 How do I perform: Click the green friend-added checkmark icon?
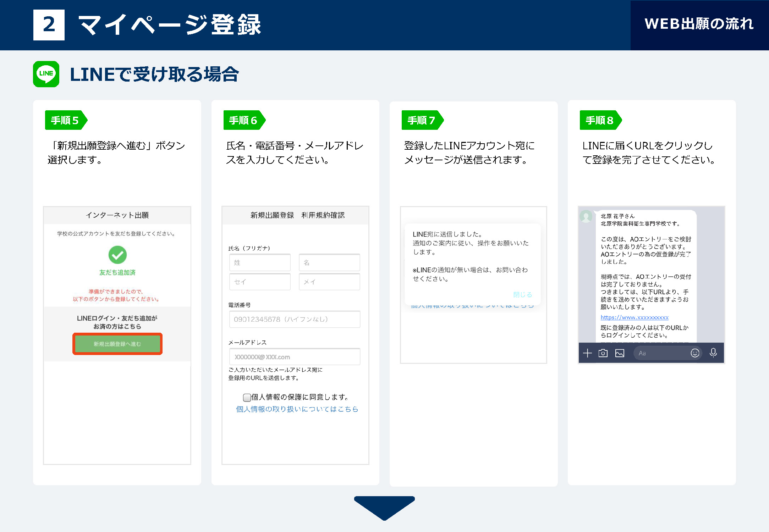(117, 255)
